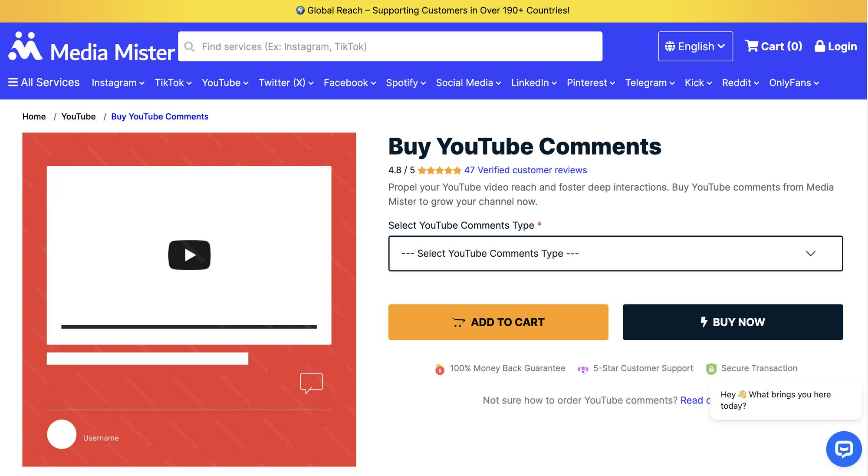This screenshot has width=868, height=476.
Task: Switch to the YouTube navigation menu item
Action: pos(221,83)
